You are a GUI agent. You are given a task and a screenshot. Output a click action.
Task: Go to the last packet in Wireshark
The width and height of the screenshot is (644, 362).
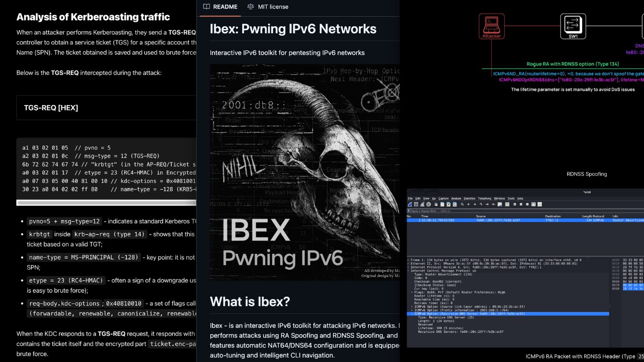(493, 204)
